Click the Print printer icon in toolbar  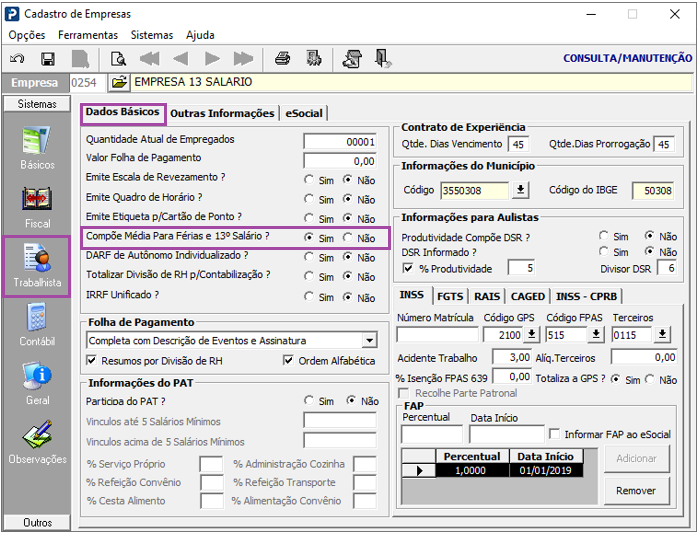[283, 59]
